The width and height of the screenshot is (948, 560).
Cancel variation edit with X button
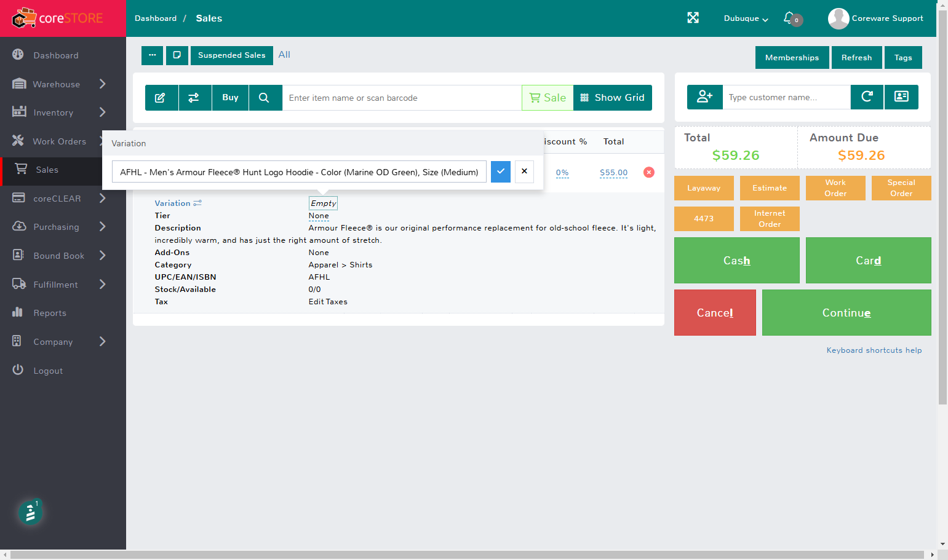pos(524,172)
